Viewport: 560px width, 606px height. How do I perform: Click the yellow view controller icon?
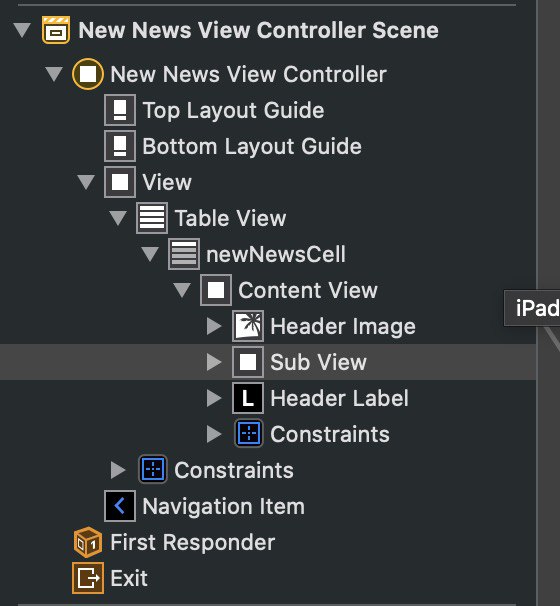click(88, 74)
